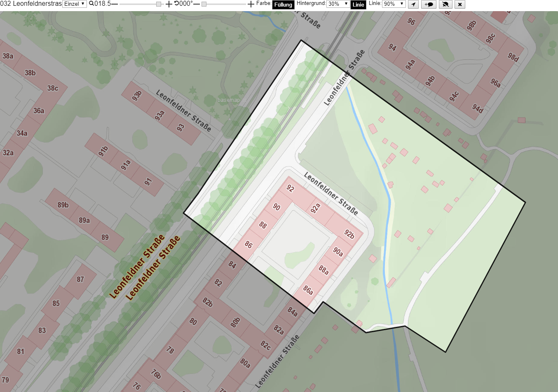The image size is (558, 392).
Task: Click the rotation reset arrow icon
Action: pos(176,4)
